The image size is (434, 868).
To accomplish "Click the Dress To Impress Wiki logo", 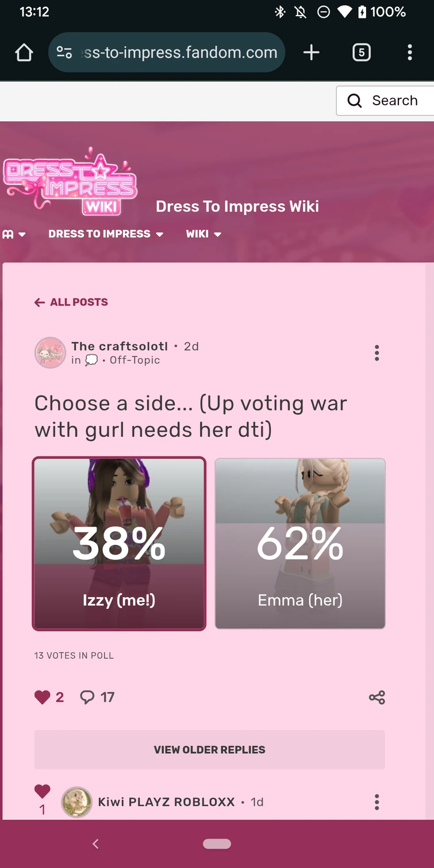I will (x=70, y=182).
